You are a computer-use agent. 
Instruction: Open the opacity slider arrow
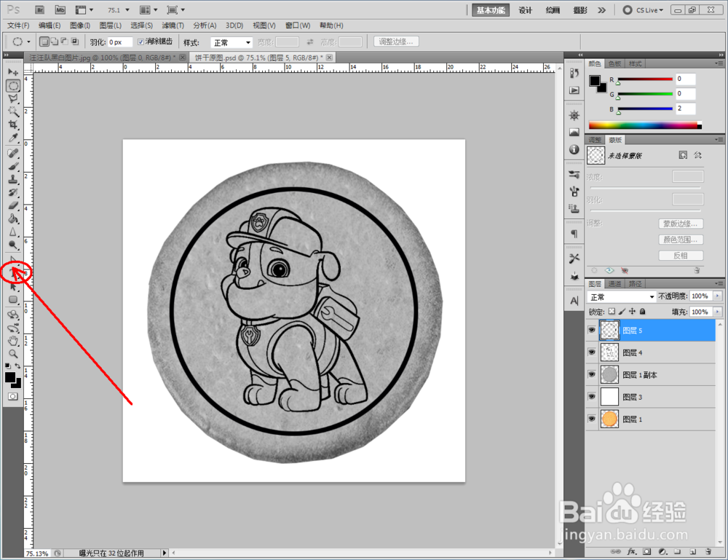pos(718,296)
